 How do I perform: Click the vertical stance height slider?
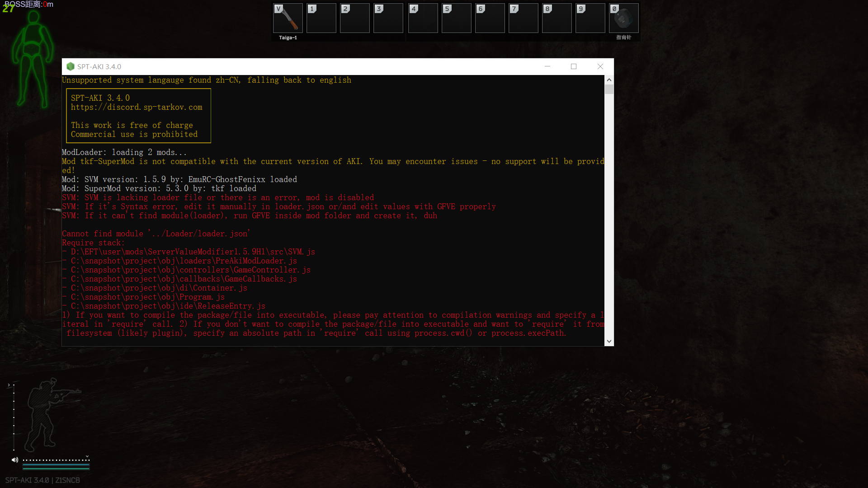[14, 417]
